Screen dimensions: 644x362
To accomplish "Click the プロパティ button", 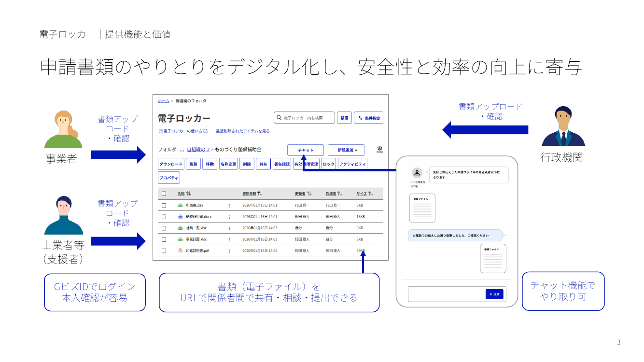I will coord(169,178).
